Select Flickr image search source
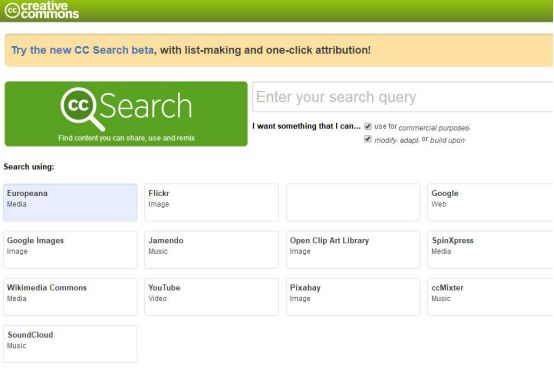Image resolution: width=554 pixels, height=376 pixels. pos(211,202)
